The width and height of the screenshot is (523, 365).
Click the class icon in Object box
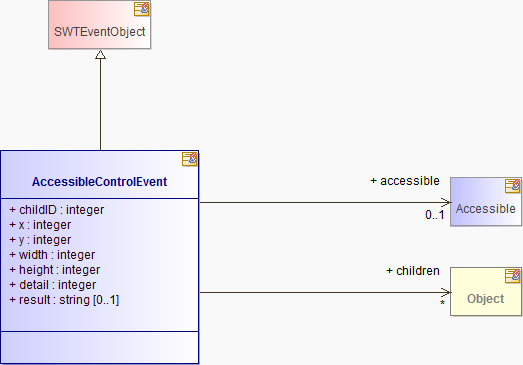pyautogui.click(x=512, y=276)
